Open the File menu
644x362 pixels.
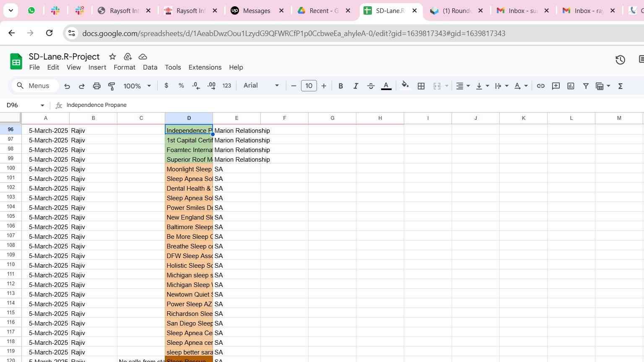[34, 67]
